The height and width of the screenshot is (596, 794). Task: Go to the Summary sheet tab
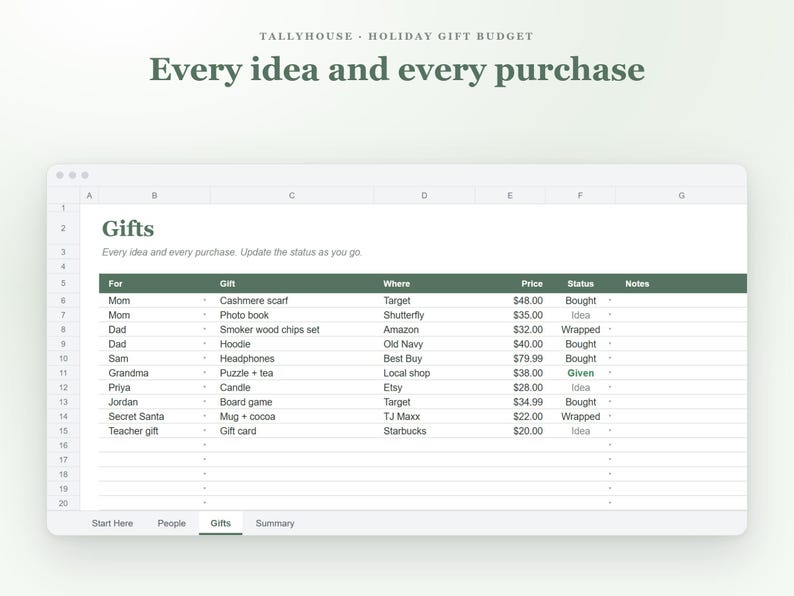point(275,523)
